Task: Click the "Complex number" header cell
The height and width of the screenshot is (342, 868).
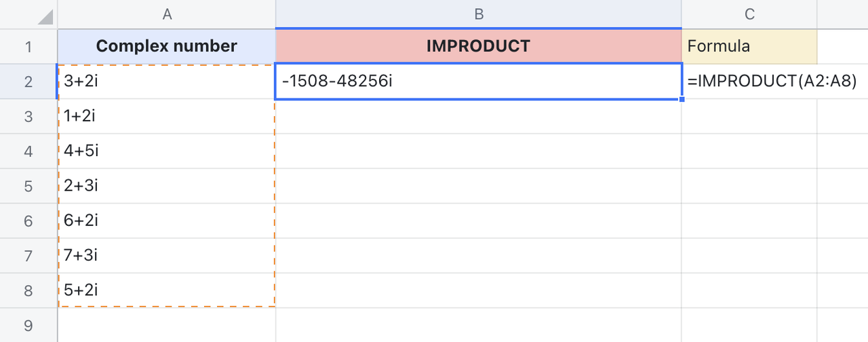Action: coord(167,47)
